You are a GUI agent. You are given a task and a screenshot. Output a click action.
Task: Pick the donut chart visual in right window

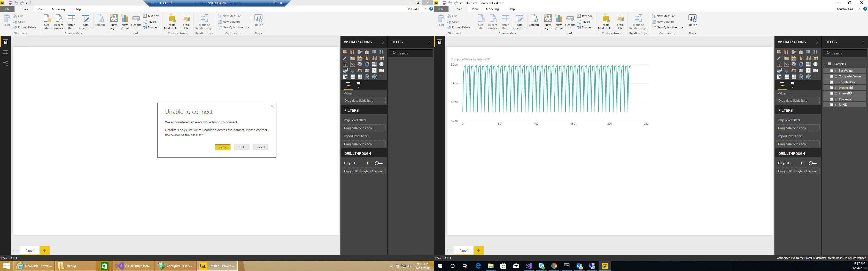801,64
